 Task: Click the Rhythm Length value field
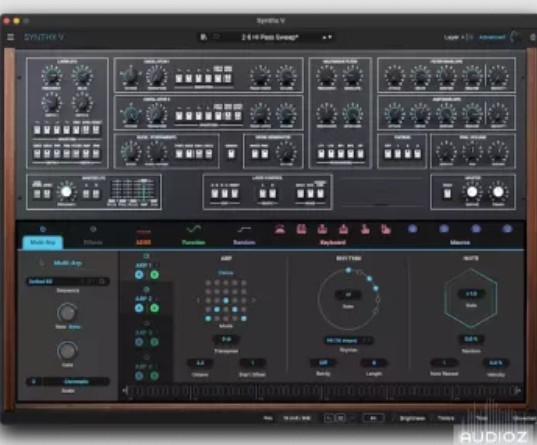point(374,363)
